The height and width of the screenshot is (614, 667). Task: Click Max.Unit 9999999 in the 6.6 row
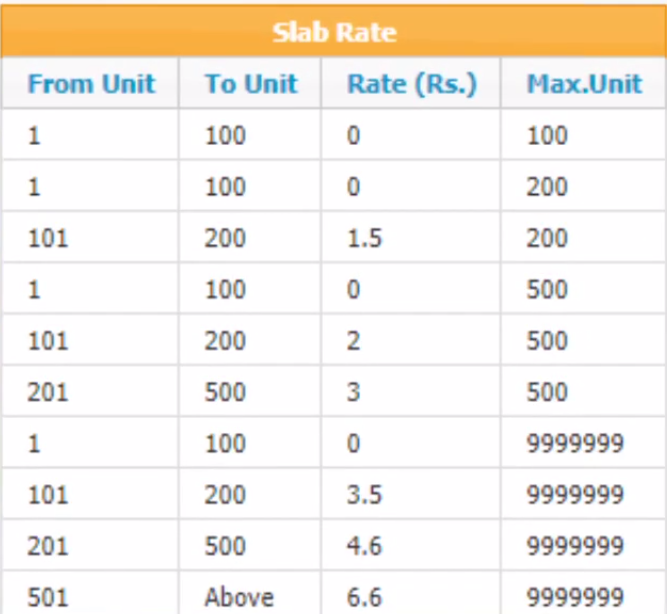coord(584,594)
